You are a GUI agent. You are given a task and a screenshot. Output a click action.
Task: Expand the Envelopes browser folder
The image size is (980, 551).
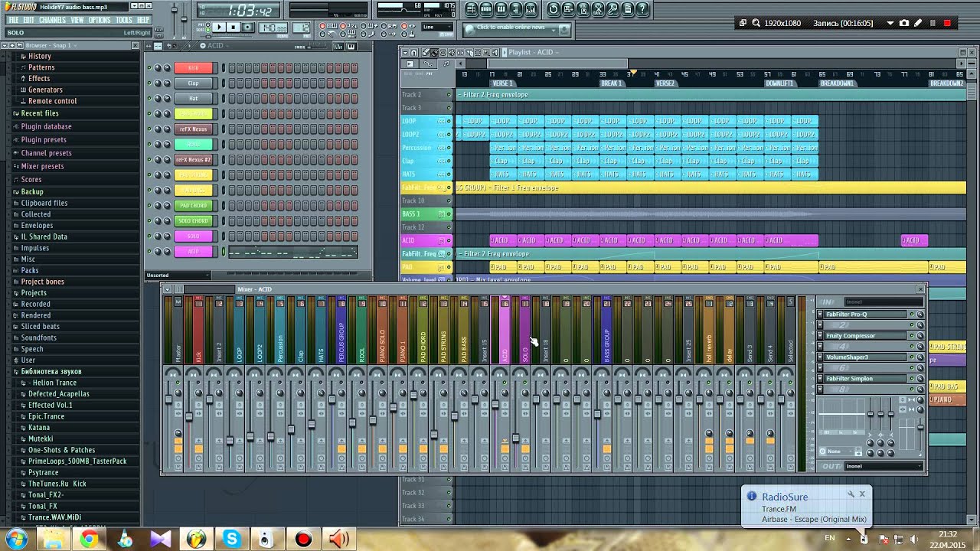coord(37,226)
